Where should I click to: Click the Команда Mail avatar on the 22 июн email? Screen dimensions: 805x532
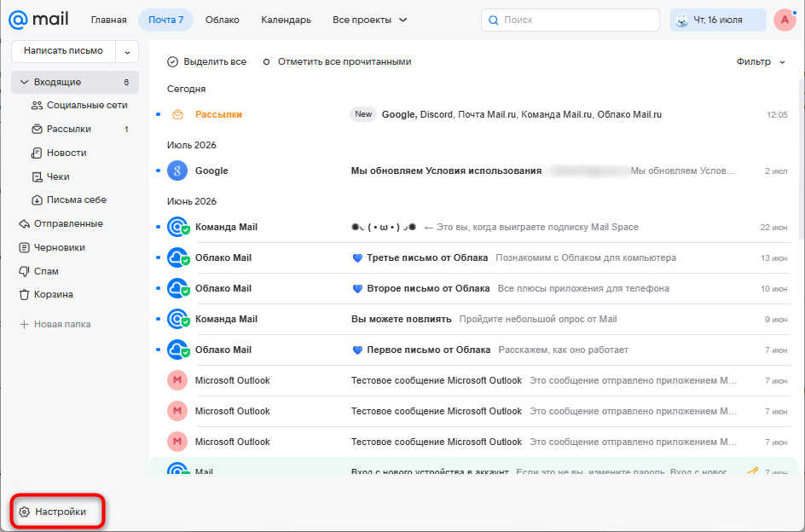pyautogui.click(x=177, y=227)
